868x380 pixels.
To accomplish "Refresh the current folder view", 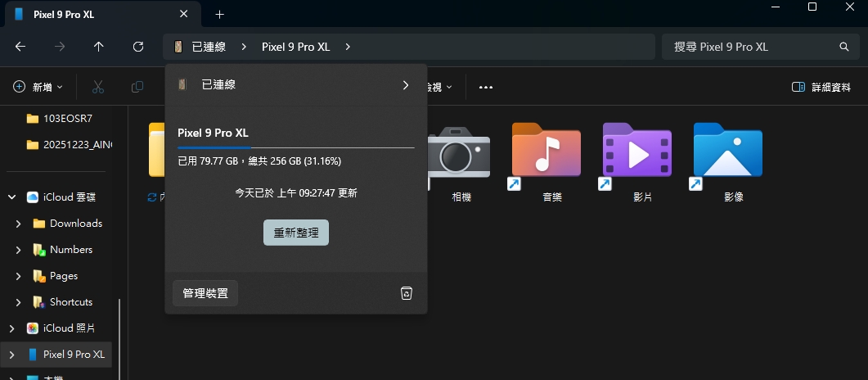I will [138, 47].
